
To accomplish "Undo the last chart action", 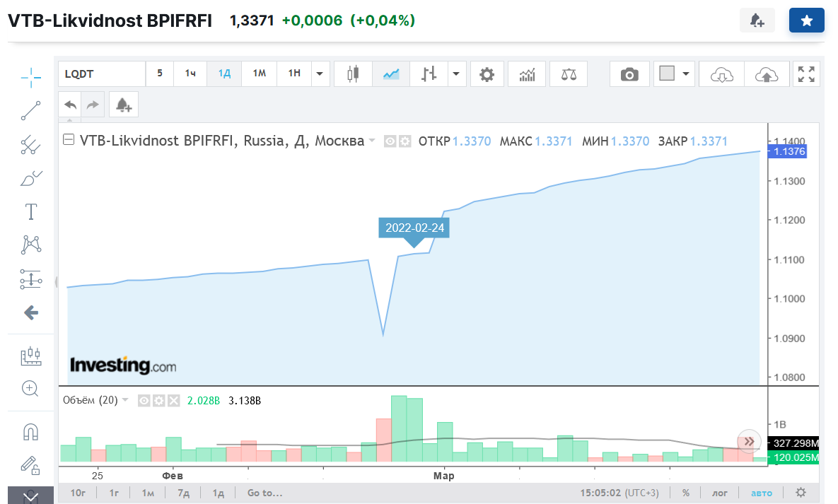I will coord(70,104).
